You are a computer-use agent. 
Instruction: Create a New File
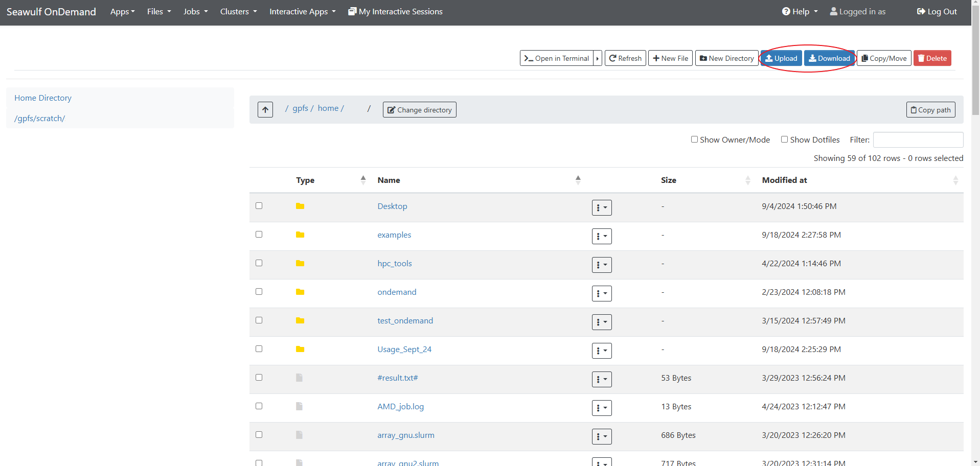coord(670,58)
